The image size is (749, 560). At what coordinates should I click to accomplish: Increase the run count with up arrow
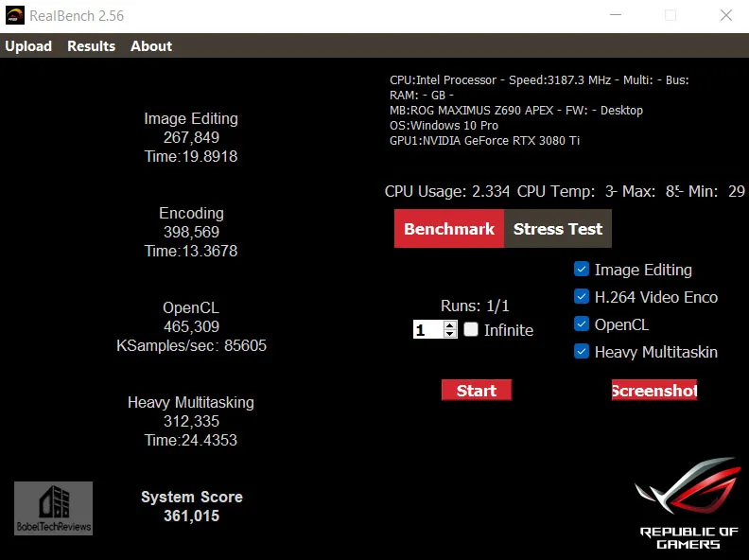click(450, 324)
